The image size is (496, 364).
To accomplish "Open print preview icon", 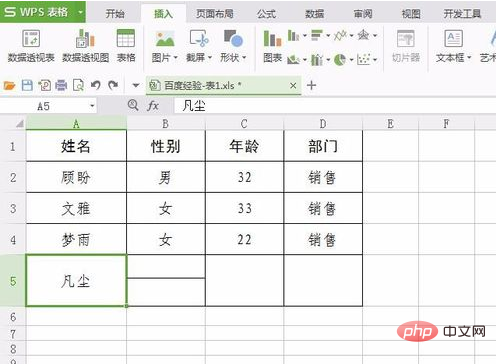I will click(78, 86).
